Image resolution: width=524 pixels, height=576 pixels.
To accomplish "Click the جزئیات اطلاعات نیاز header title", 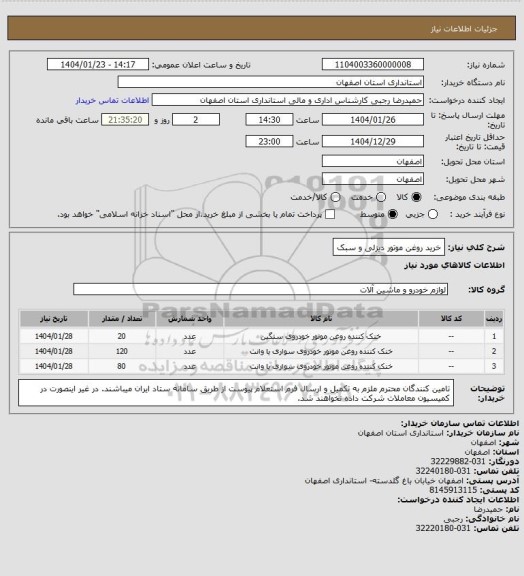I will pyautogui.click(x=464, y=29).
